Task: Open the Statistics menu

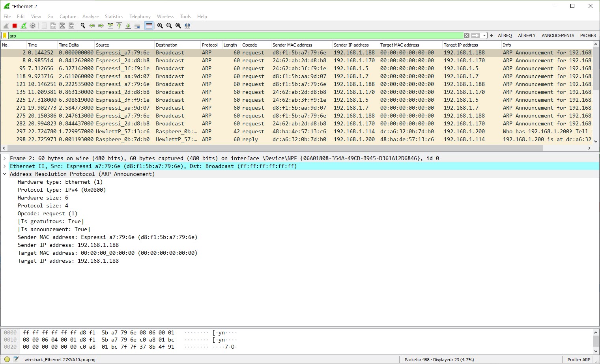Action: [x=114, y=17]
